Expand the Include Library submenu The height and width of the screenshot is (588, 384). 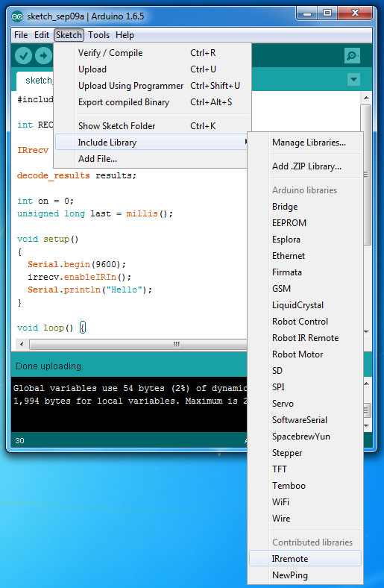(x=152, y=143)
